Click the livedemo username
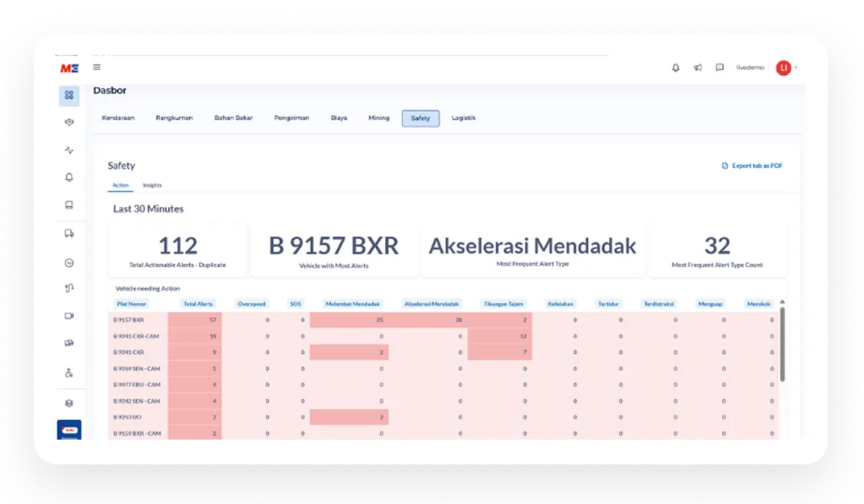The height and width of the screenshot is (504, 864). coord(750,67)
